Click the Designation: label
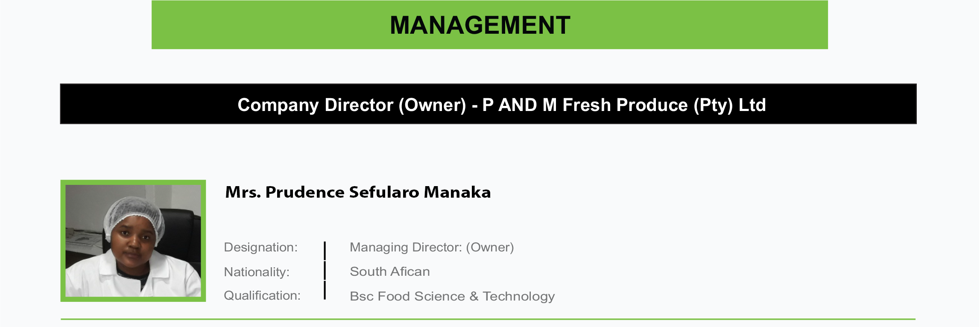 click(260, 247)
